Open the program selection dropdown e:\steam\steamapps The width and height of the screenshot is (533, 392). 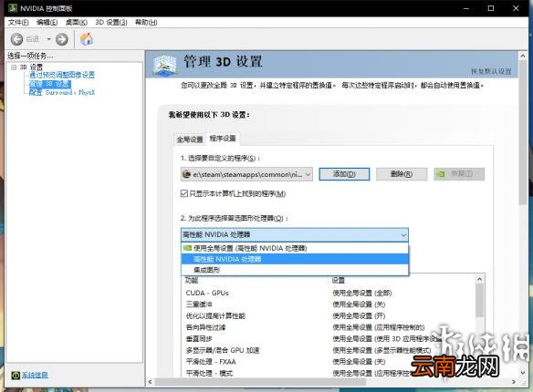(246, 174)
